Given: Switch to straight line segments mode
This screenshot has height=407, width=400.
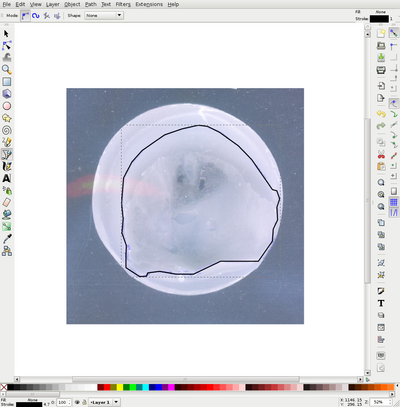Looking at the screenshot, I should click(x=47, y=16).
